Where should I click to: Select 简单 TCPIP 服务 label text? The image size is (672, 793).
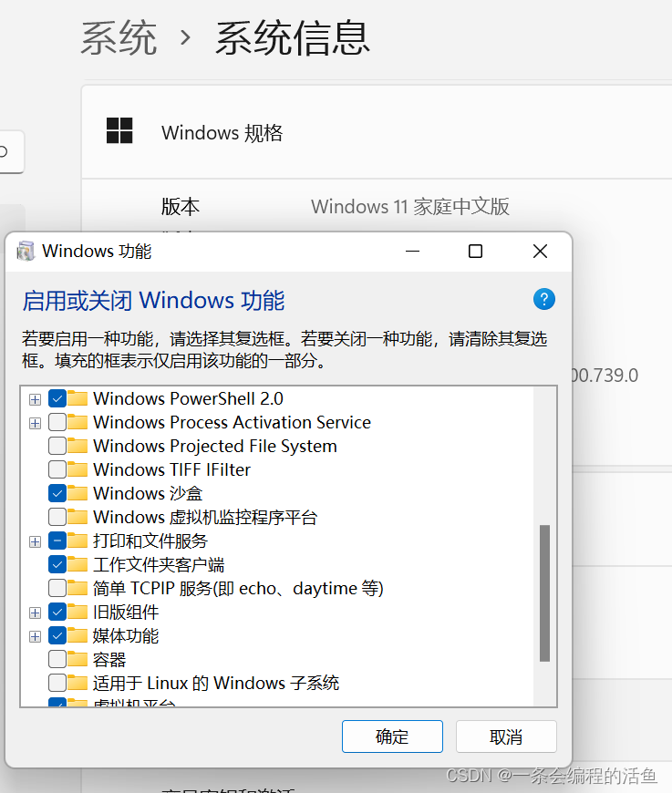[238, 588]
